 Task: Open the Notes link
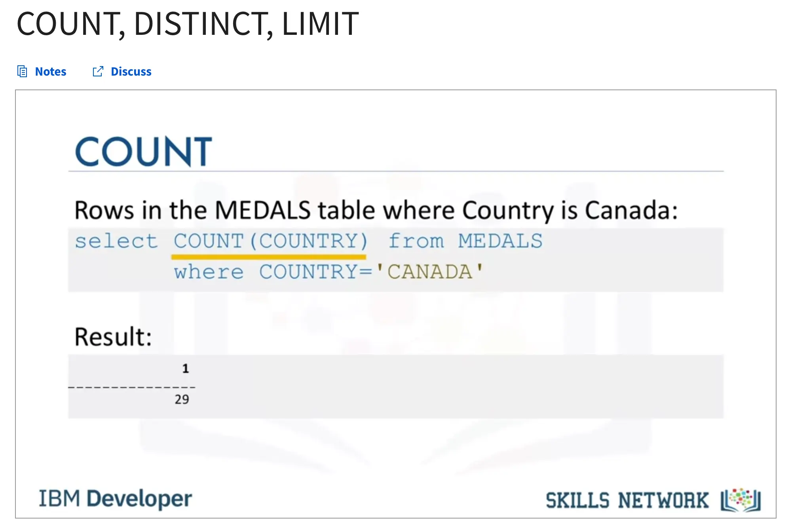click(51, 72)
